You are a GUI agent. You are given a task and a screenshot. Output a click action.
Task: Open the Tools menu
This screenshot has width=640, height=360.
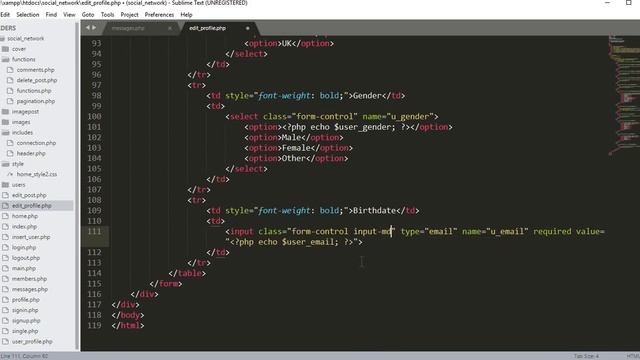click(x=107, y=15)
